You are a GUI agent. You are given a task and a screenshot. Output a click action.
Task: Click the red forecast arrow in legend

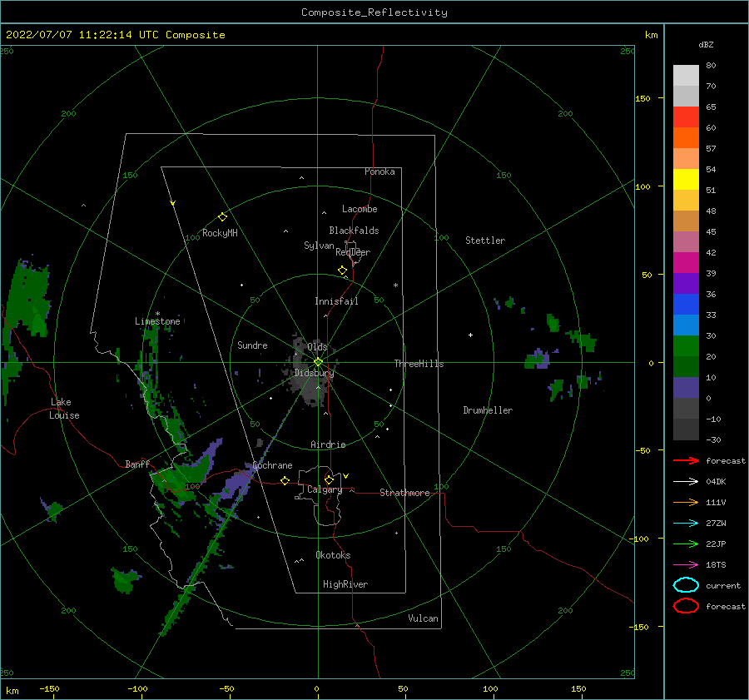point(686,460)
